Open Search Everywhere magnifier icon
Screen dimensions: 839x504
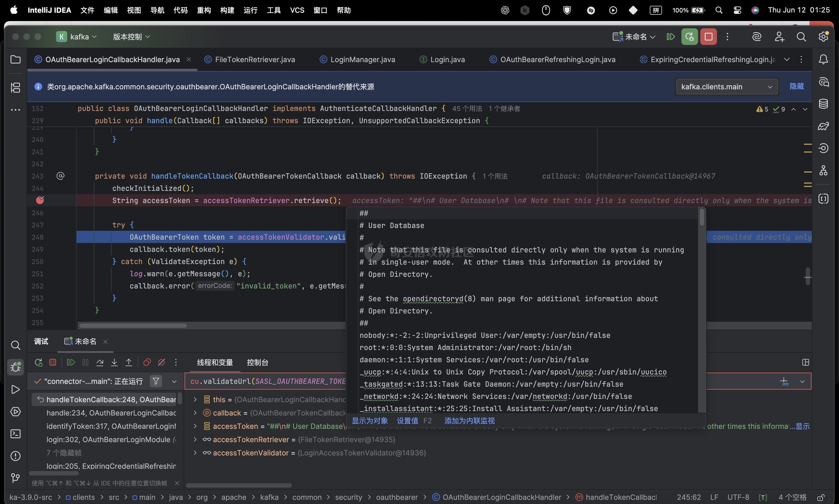801,37
